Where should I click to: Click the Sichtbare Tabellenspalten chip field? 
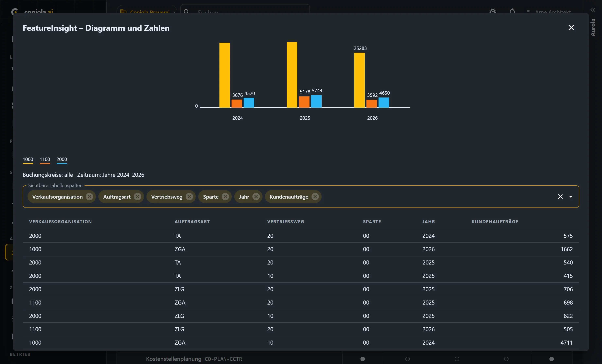coord(301,197)
